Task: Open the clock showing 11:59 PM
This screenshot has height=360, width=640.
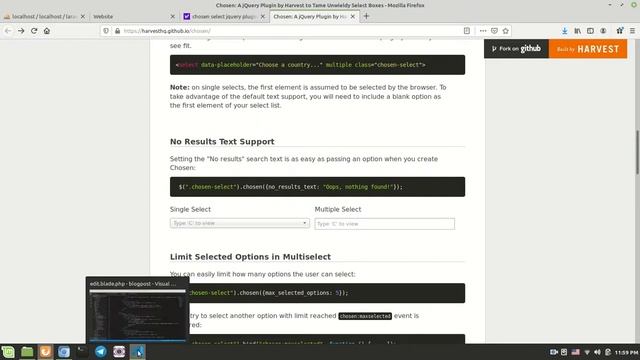Action: 626,352
